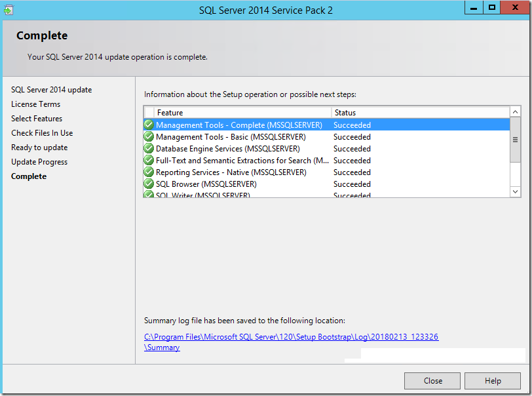The height and width of the screenshot is (396, 532).
Task: Click green check icon for Management Tools - Basic
Action: [x=149, y=136]
